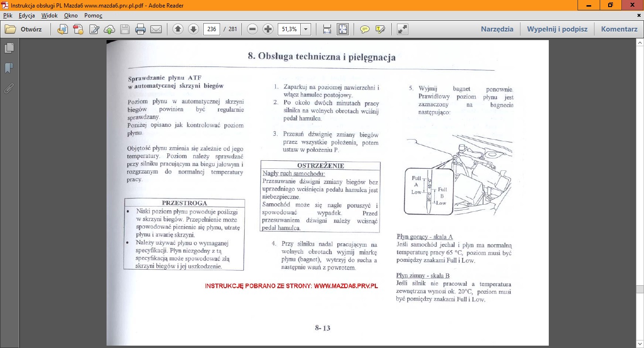Click the red WWW.MAZDA6.PRV.PL download notice text
Viewport: 644px width, 348px height.
click(x=292, y=286)
